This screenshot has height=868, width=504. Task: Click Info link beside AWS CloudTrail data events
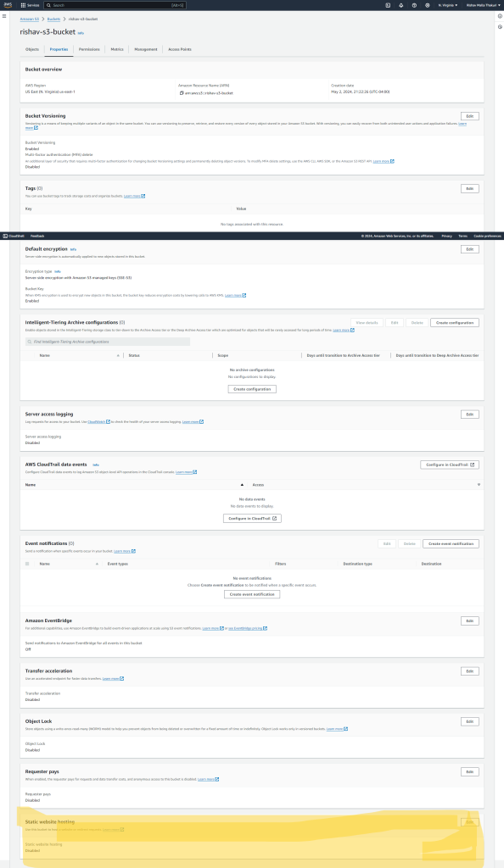click(x=96, y=465)
